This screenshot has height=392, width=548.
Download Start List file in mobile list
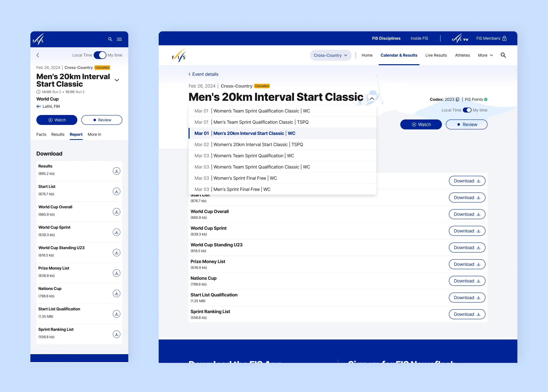point(117,191)
